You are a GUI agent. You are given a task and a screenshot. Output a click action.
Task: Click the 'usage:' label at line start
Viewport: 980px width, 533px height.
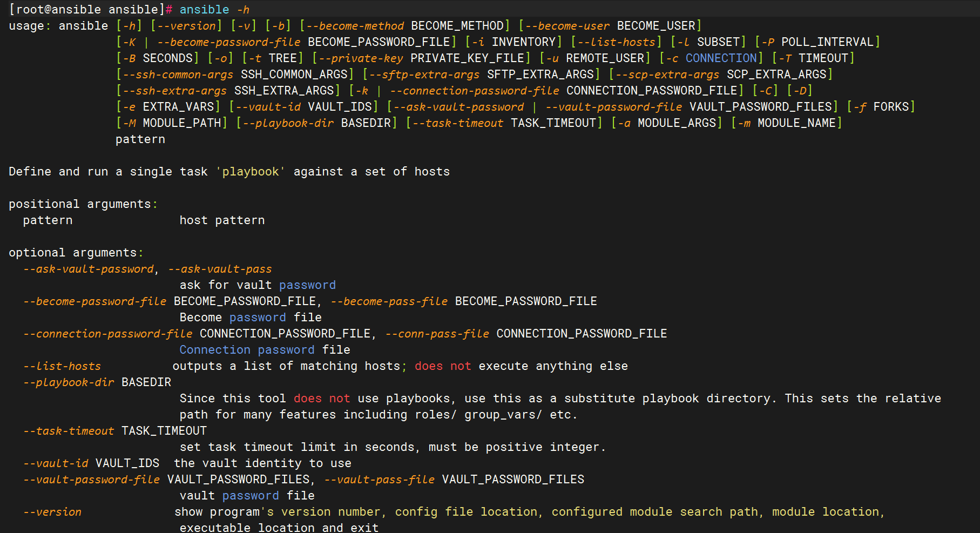coord(30,26)
